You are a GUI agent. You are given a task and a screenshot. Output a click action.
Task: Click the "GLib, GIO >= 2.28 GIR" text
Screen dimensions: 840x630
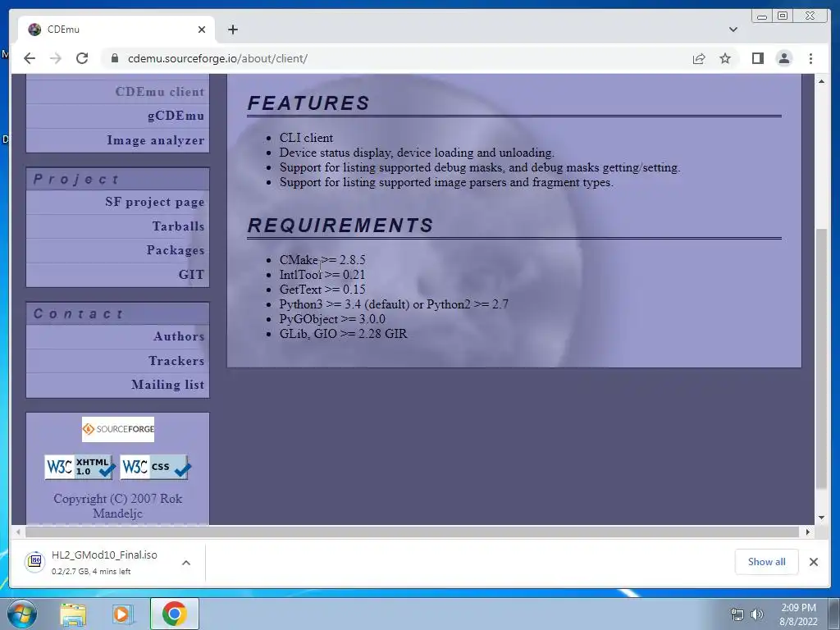click(x=344, y=334)
